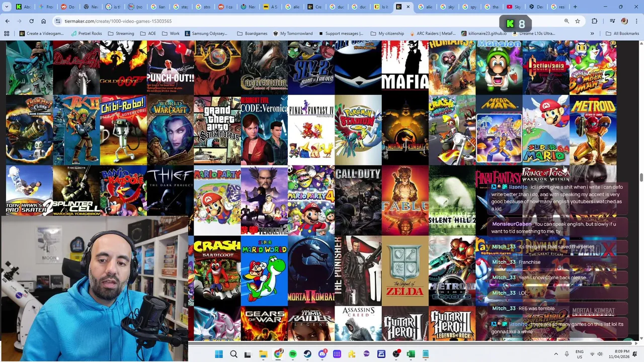Switch to the 'Abc' browser tab
644x362 pixels.
[23, 7]
